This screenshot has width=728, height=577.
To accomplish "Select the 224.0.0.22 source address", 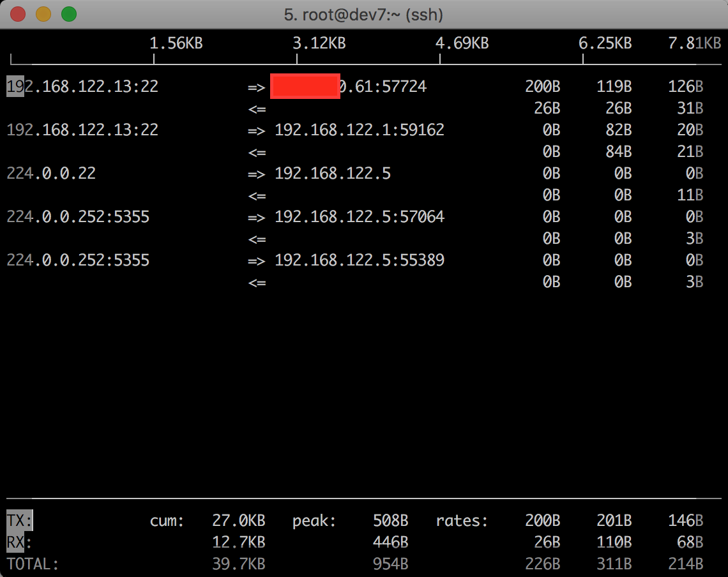I will click(x=51, y=174).
